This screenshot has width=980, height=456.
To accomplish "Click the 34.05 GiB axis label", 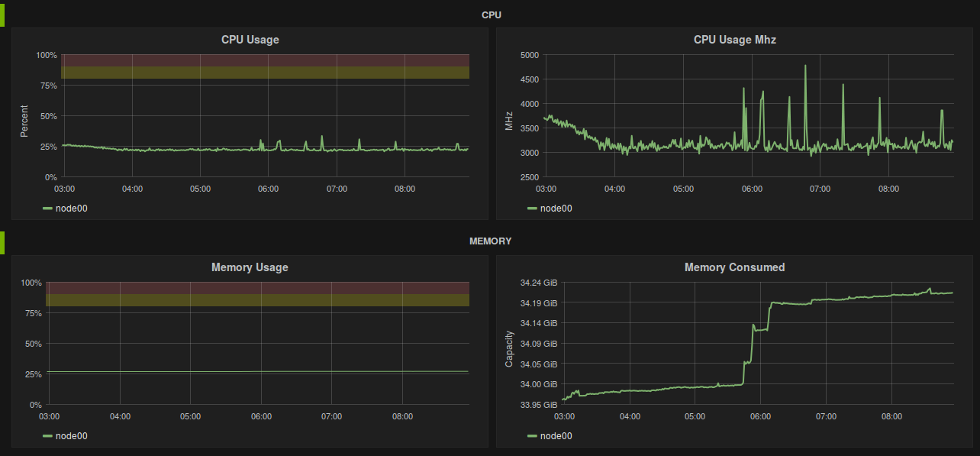I will pos(539,364).
